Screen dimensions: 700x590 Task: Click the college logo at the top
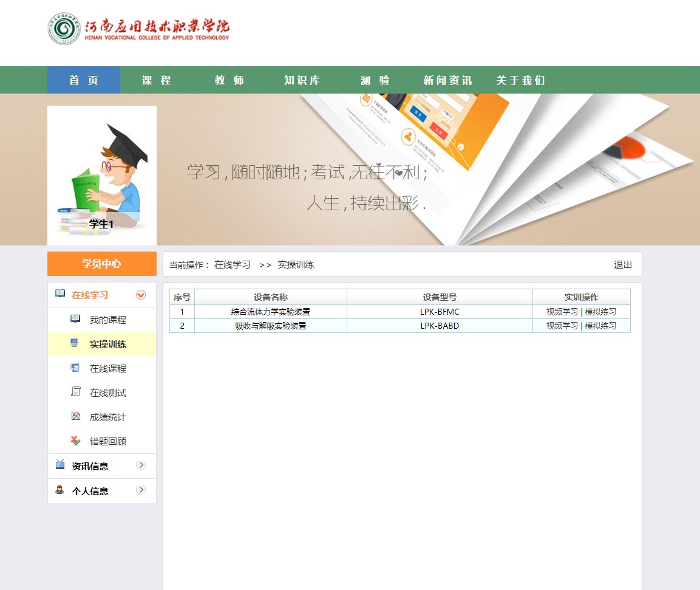point(139,29)
